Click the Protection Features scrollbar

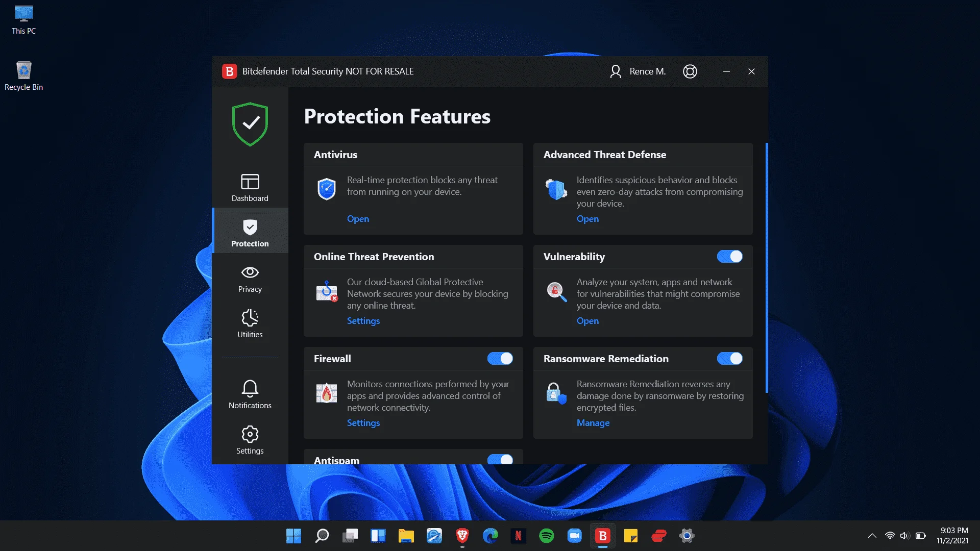point(767,268)
